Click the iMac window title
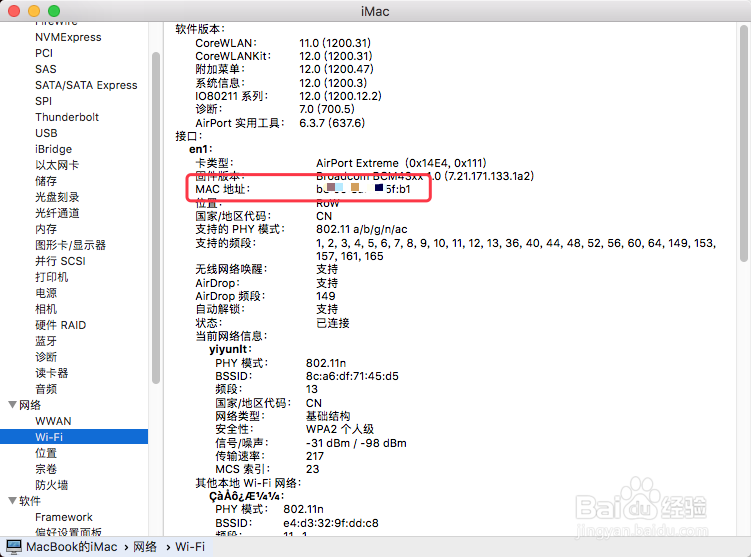The image size is (751, 557). [375, 11]
